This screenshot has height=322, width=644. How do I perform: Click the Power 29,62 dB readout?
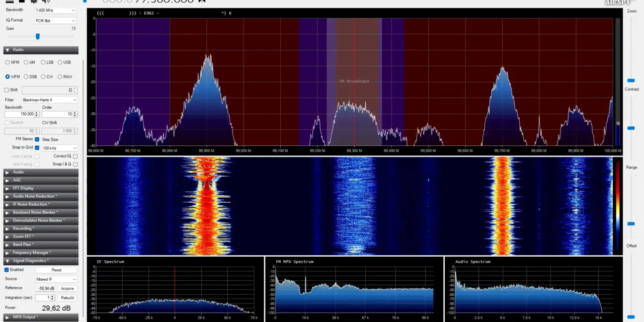pos(56,308)
